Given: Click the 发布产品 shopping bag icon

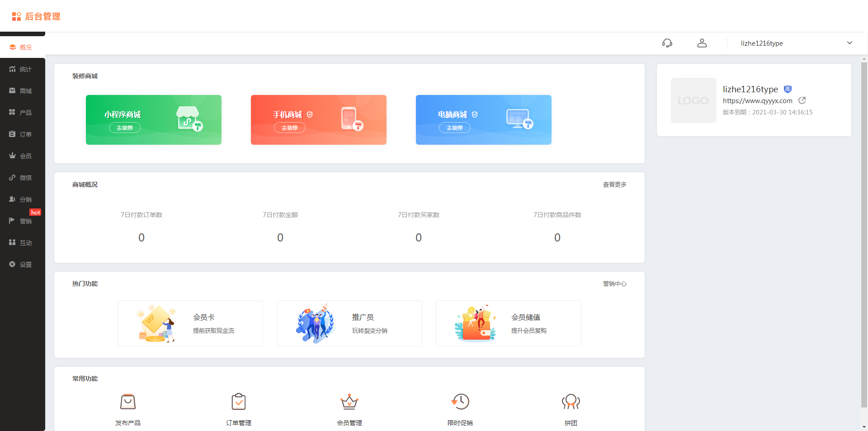Looking at the screenshot, I should pyautogui.click(x=128, y=402).
